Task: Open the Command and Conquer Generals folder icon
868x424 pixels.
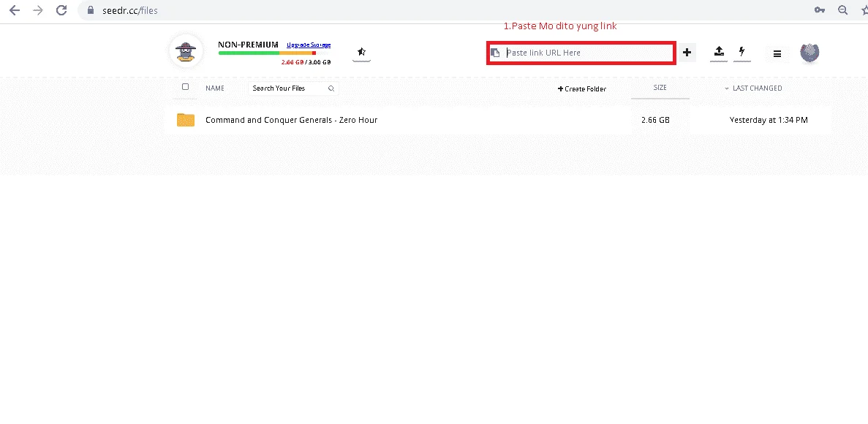Action: tap(186, 120)
